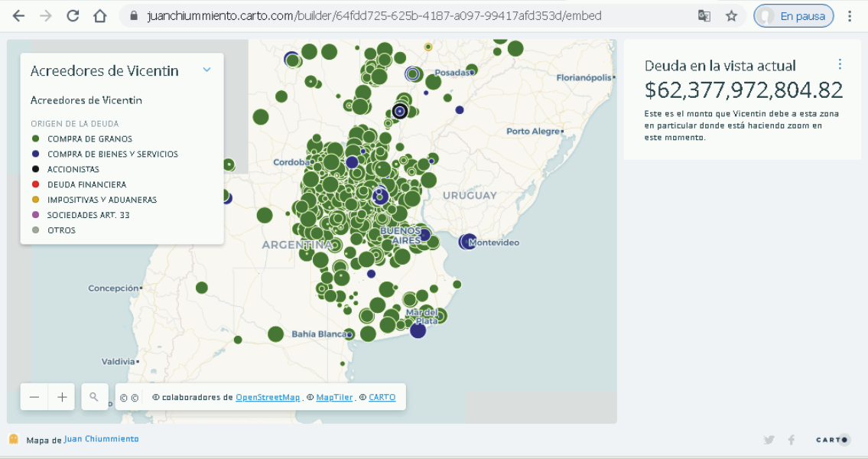This screenshot has width=868, height=459.
Task: Click the Porto Alegre city label
Action: point(533,132)
